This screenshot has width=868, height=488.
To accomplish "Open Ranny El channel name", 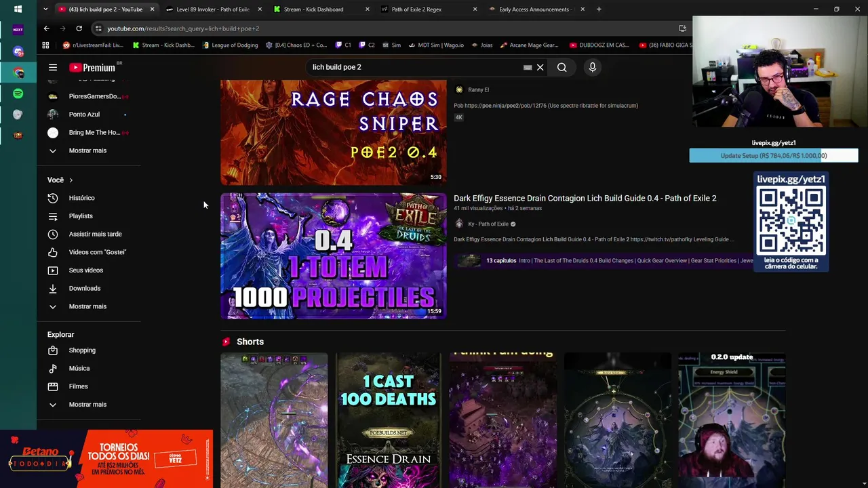I will click(478, 89).
